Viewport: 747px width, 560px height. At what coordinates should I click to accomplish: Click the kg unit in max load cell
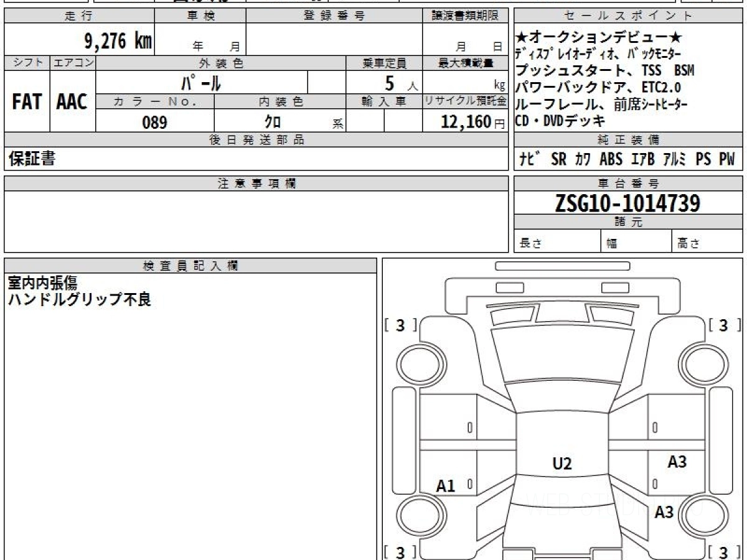(499, 86)
